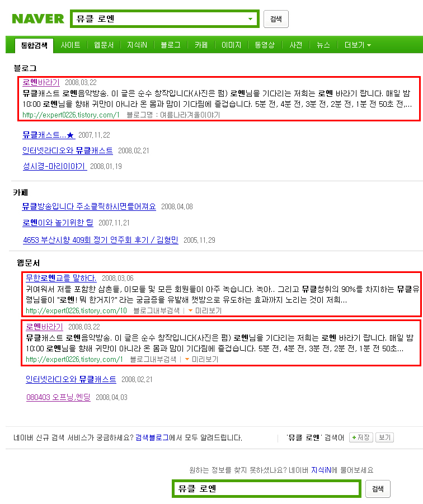Open the 성시경-마리이야기 link

54,166
